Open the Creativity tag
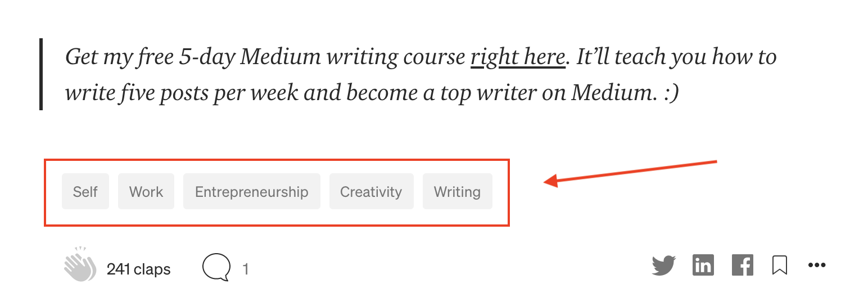The width and height of the screenshot is (868, 306). pyautogui.click(x=371, y=192)
